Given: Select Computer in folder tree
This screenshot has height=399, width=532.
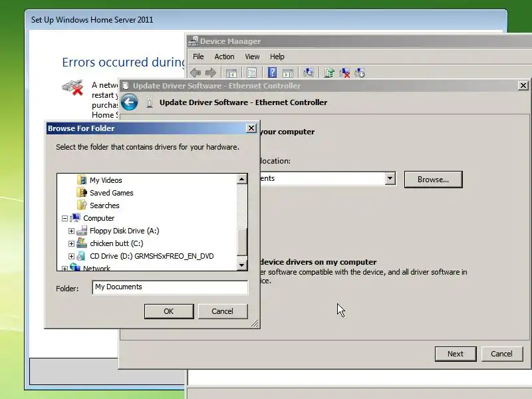Looking at the screenshot, I should [x=98, y=218].
